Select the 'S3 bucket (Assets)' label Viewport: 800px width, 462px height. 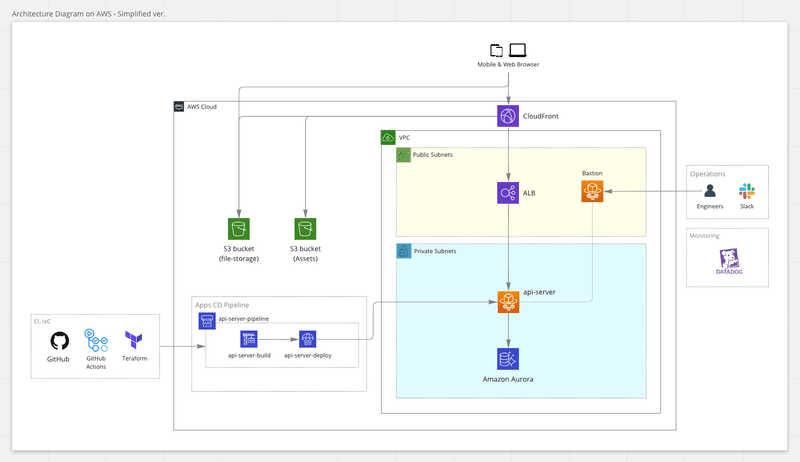[x=305, y=253]
